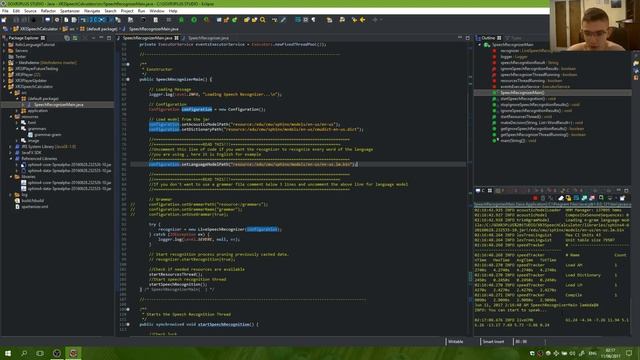This screenshot has width=640, height=360.
Task: Click the Open Console icon in console toolbar
Action: pos(622,198)
